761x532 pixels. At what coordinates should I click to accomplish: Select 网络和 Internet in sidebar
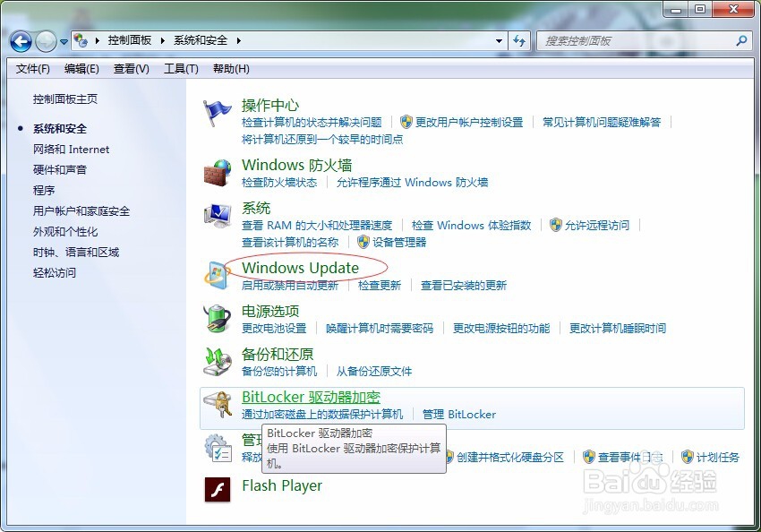(71, 149)
